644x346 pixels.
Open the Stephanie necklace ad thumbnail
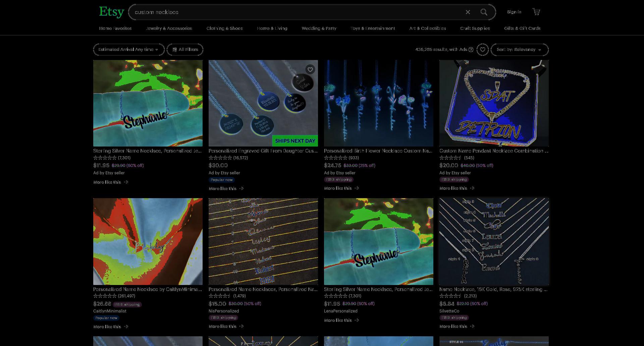click(148, 103)
